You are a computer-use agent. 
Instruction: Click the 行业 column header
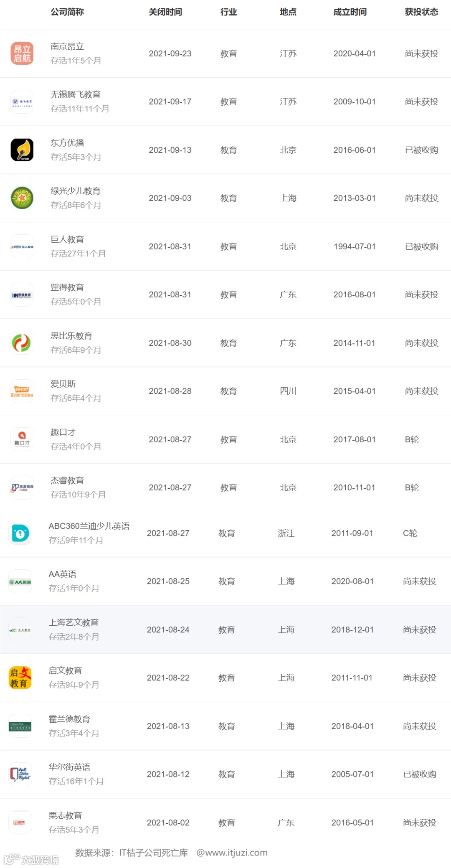229,12
